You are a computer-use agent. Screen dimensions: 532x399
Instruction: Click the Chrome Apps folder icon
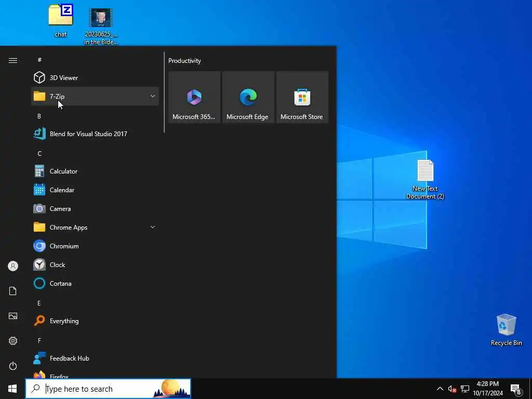(39, 227)
